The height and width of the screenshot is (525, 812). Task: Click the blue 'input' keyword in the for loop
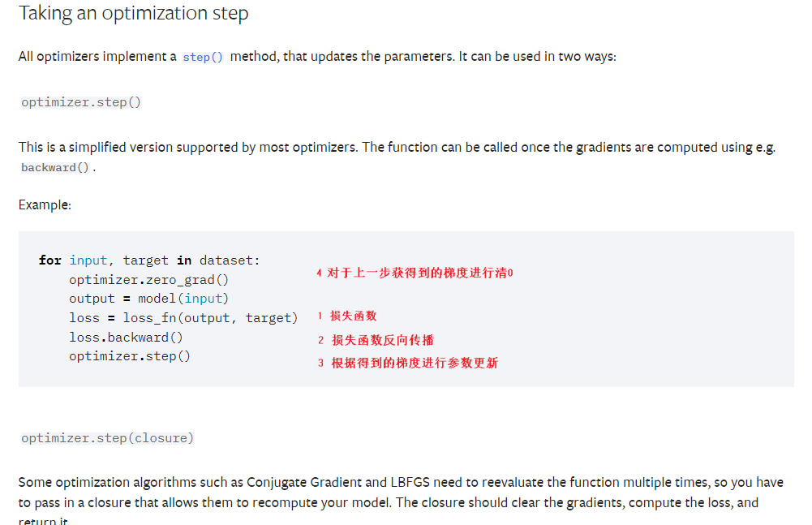(88, 260)
